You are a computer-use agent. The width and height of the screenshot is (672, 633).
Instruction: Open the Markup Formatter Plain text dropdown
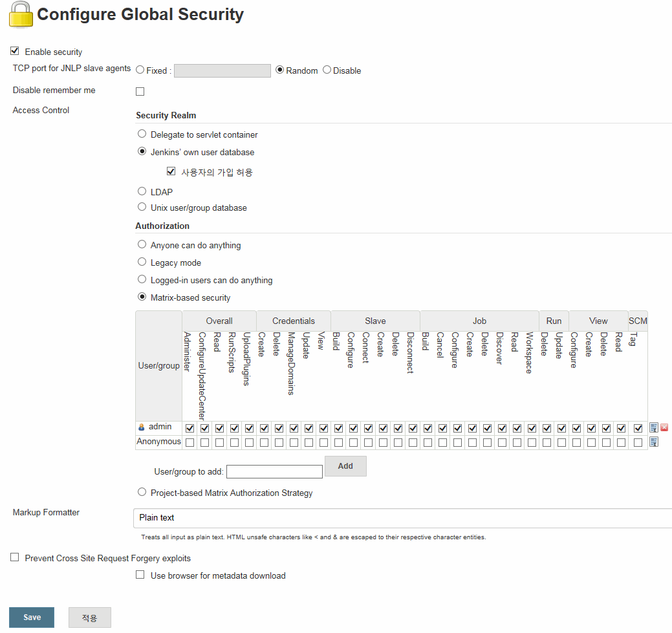(402, 518)
